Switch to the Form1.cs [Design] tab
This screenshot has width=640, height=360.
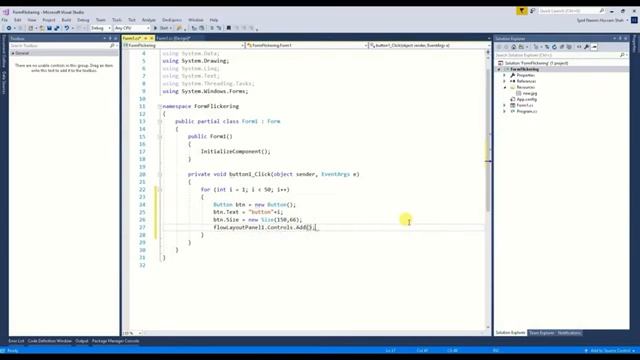(173, 38)
